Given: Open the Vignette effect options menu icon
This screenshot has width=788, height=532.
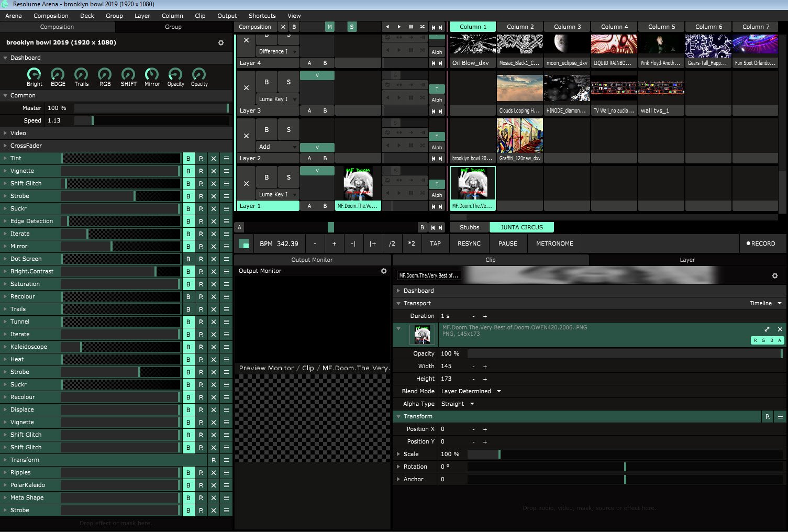Looking at the screenshot, I should (x=226, y=171).
